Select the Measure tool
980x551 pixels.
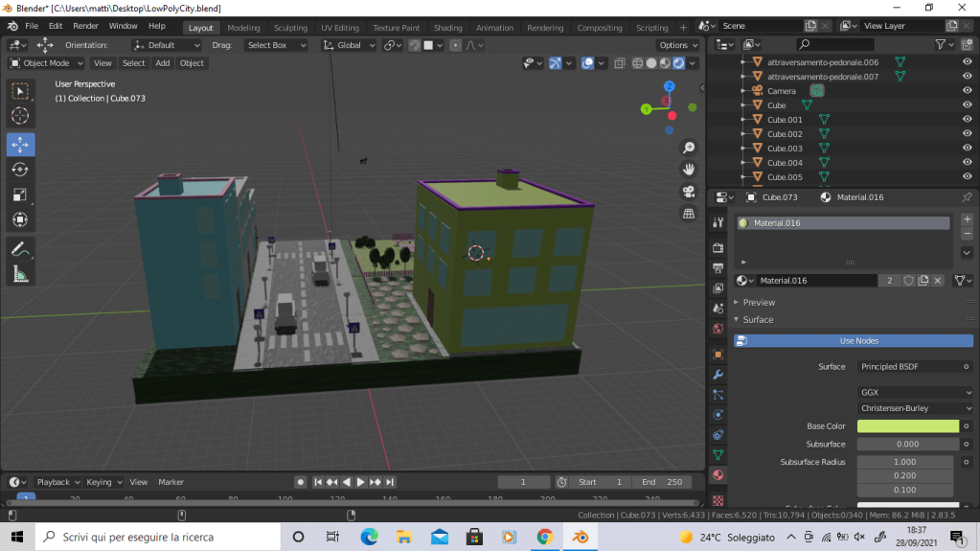click(x=20, y=274)
